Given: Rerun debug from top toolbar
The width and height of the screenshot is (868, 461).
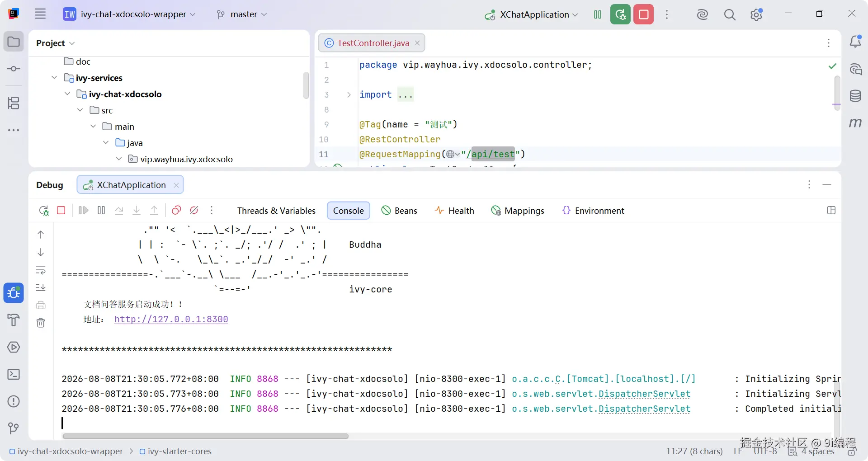Looking at the screenshot, I should (620, 14).
